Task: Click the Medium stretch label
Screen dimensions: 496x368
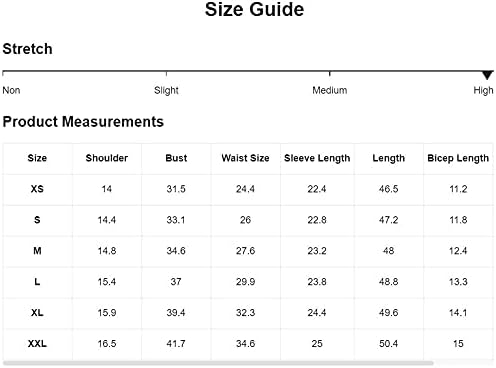Action: click(330, 90)
